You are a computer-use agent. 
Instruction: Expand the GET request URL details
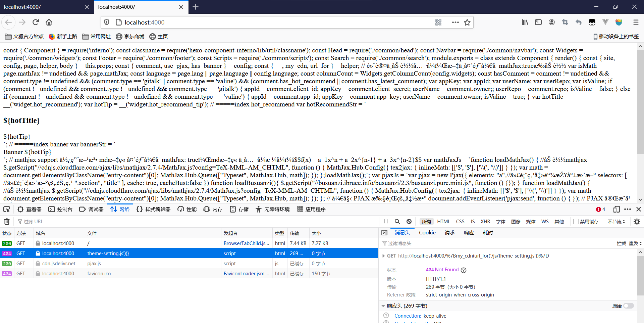pos(383,256)
